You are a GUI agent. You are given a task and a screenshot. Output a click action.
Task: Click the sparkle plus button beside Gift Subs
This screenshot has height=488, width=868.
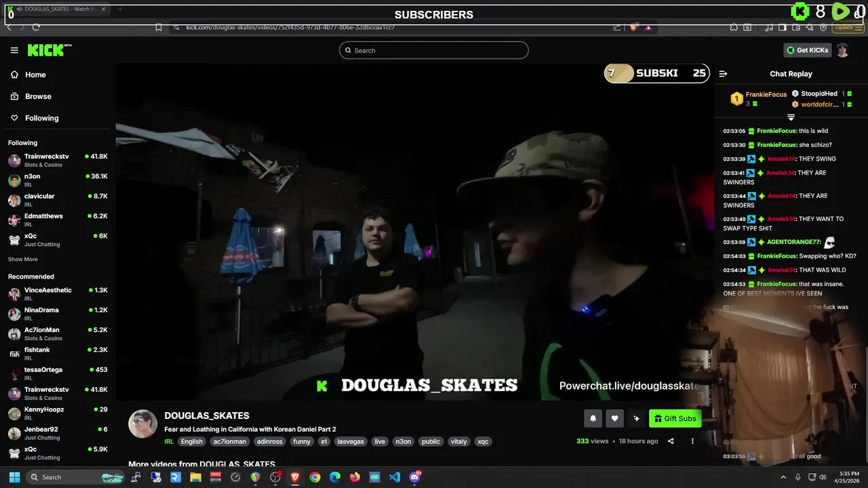click(636, 419)
